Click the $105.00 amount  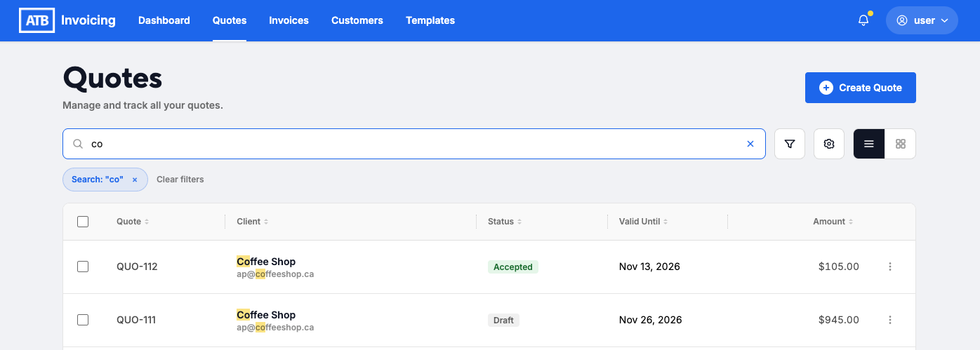point(839,267)
